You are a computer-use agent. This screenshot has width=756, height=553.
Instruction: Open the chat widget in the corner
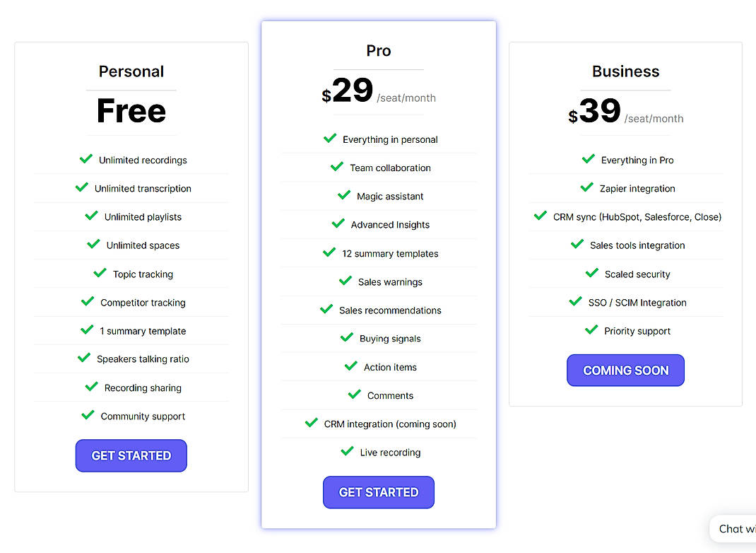coord(735,528)
